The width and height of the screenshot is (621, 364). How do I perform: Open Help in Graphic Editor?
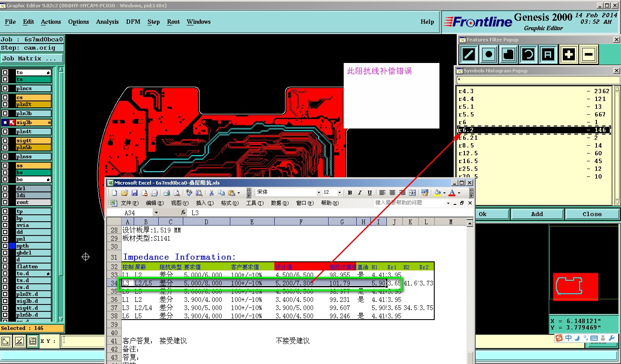pos(427,22)
